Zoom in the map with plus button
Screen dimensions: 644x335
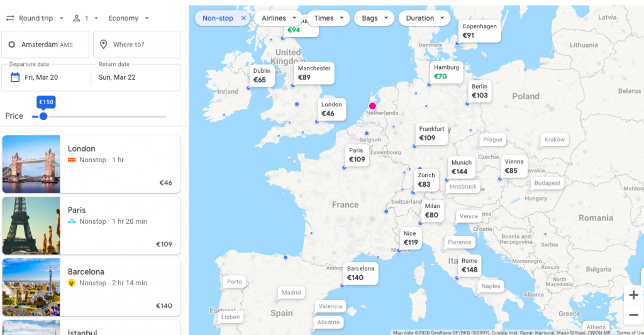tap(633, 295)
